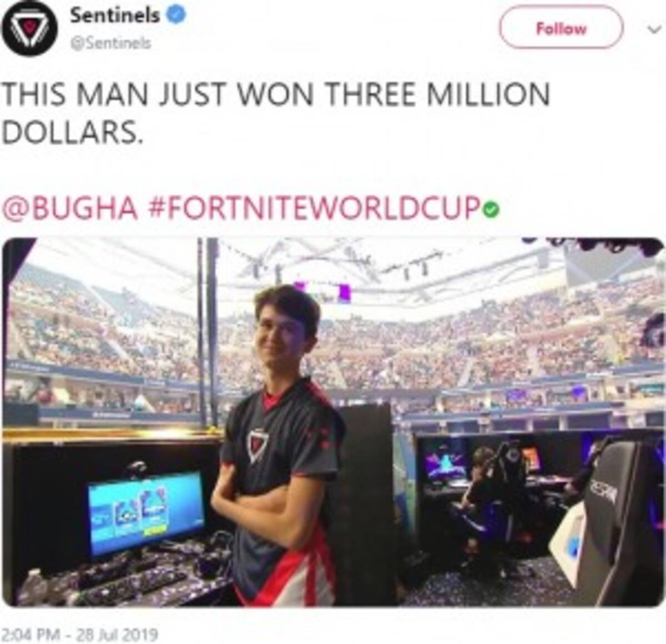The image size is (666, 644).
Task: Click the Fortnite monitor in the photo
Action: click(x=146, y=512)
